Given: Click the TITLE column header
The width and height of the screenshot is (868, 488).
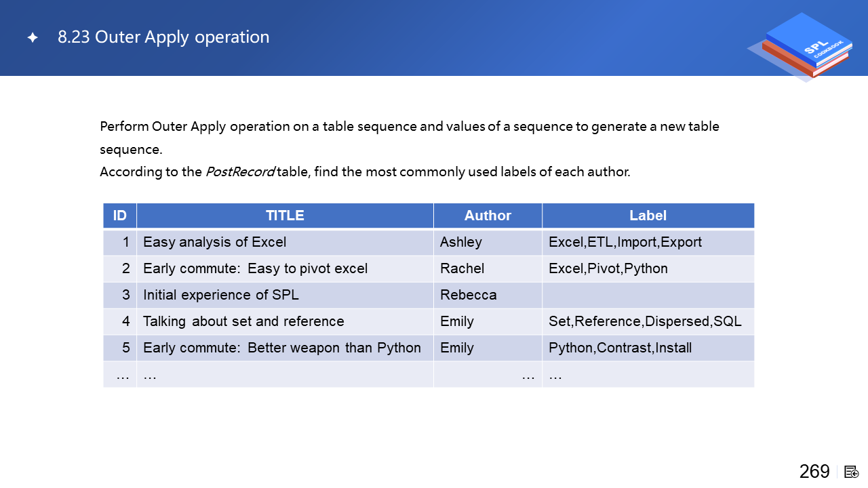Looking at the screenshot, I should tap(285, 216).
